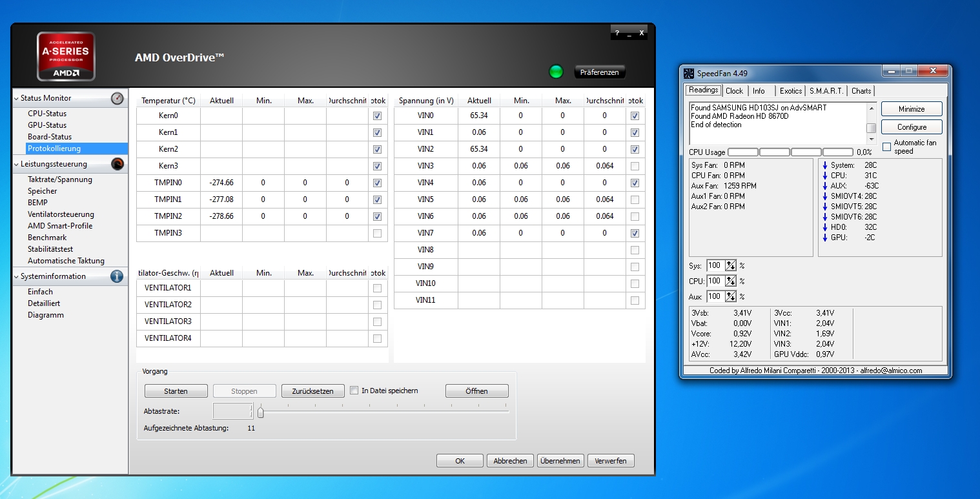The image size is (980, 499).
Task: Open Präferenzen in AMD OverDrive
Action: point(600,72)
